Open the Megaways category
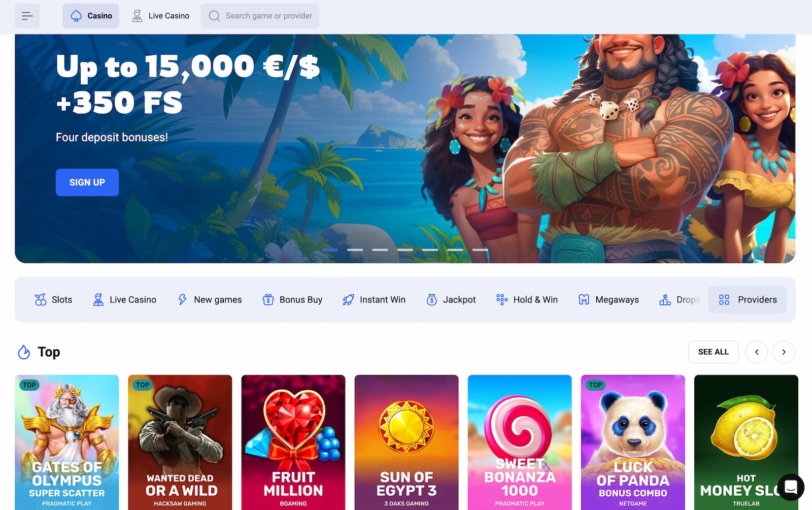 point(608,299)
